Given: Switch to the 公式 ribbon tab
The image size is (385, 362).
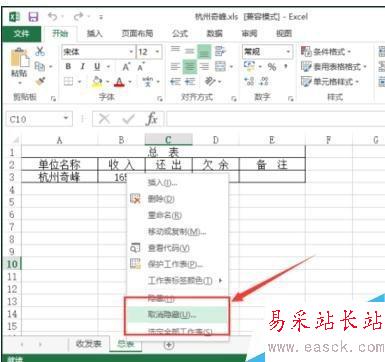Looking at the screenshot, I should [x=180, y=33].
